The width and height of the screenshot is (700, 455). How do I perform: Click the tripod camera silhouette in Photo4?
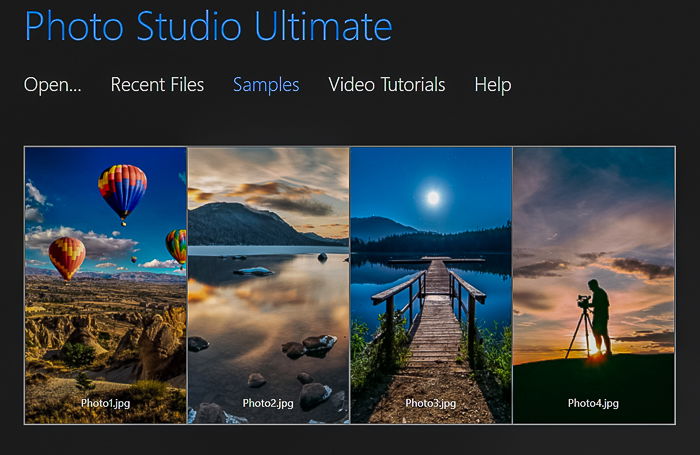coord(583,326)
